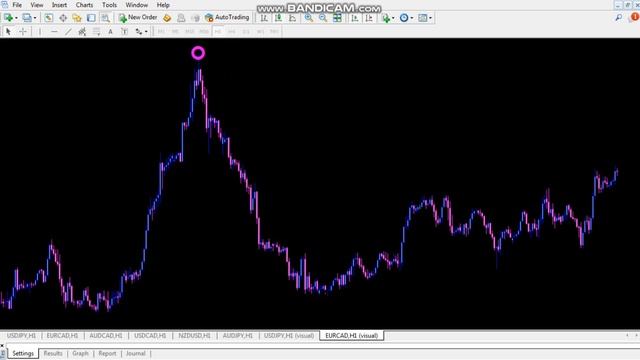Open the Charts menu

point(84,5)
